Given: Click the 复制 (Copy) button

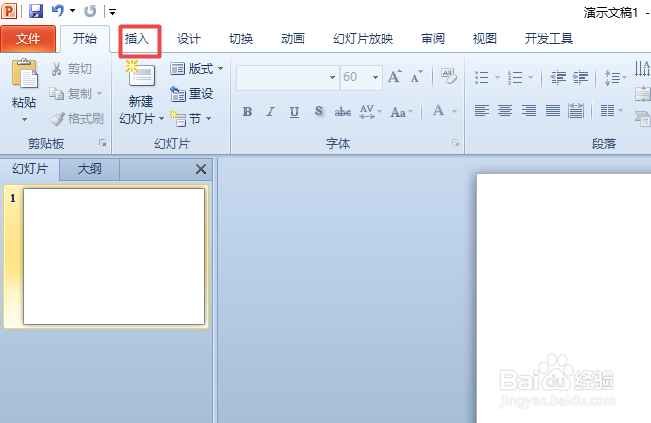Looking at the screenshot, I should (71, 94).
